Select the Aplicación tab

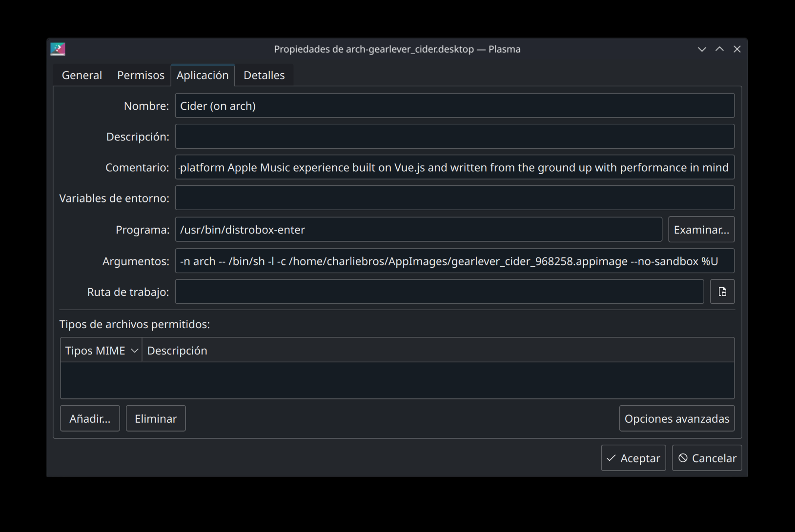pos(203,75)
